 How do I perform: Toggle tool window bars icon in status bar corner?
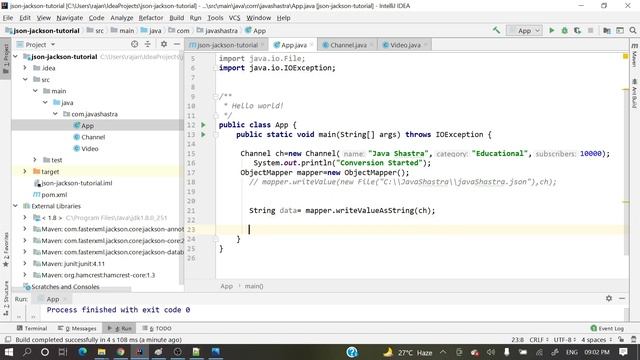(7, 340)
